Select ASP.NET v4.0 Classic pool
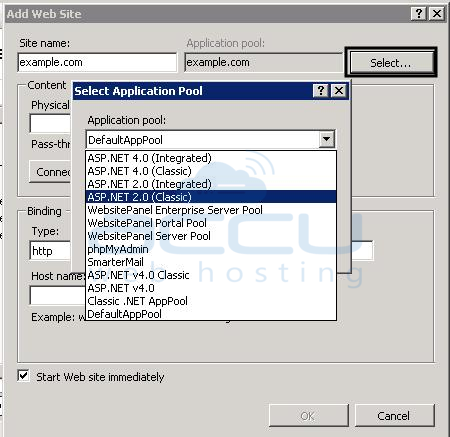 tap(211, 275)
